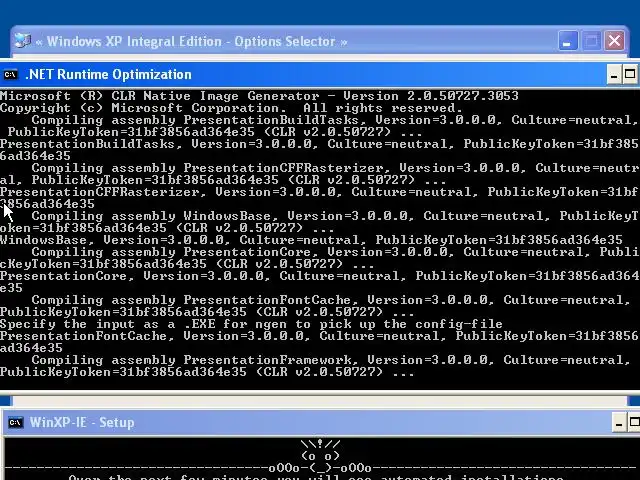Screen dimensions: 640x480
Task: Click 'Compiling assembly PresentationBuildTasks' line
Action: click(x=335, y=120)
